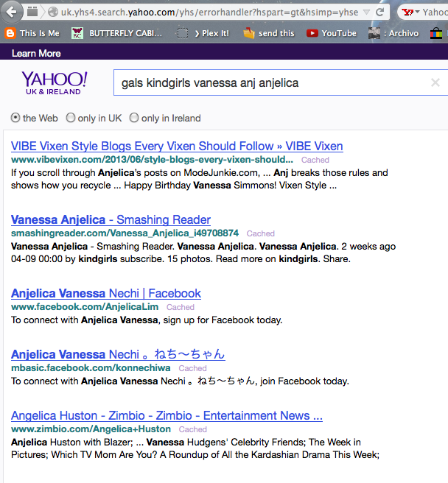This screenshot has width=448, height=483.
Task: Click the 'Learn More' link in purple bar
Action: (x=36, y=54)
